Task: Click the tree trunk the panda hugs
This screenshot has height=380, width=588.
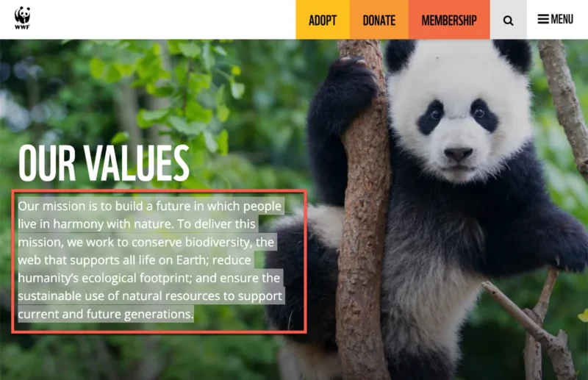Action: 363,210
